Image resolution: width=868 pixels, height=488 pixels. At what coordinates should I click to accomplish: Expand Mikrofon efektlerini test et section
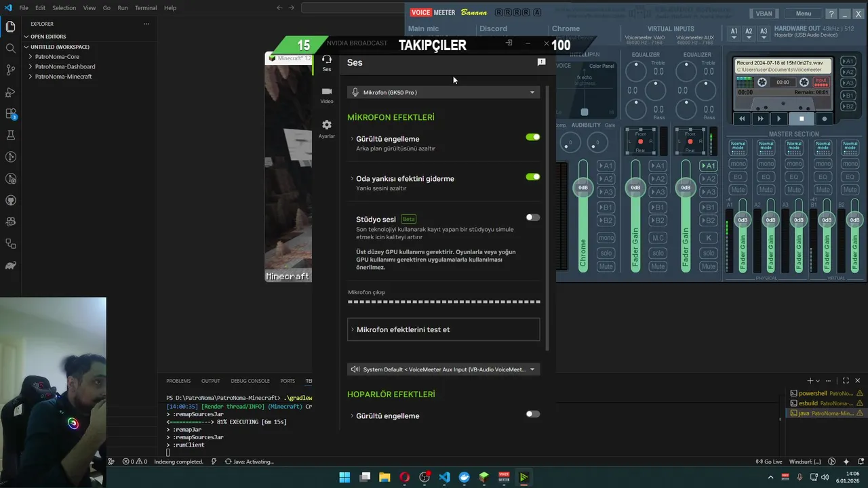click(443, 329)
